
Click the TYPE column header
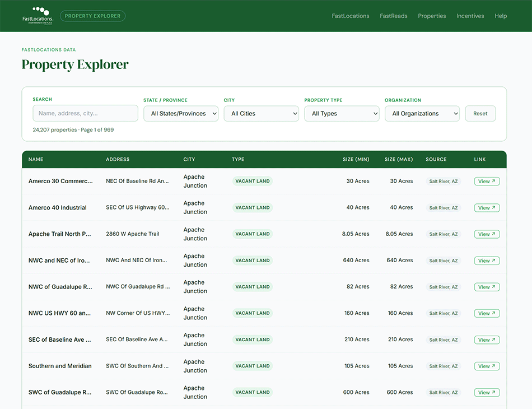[x=238, y=159]
